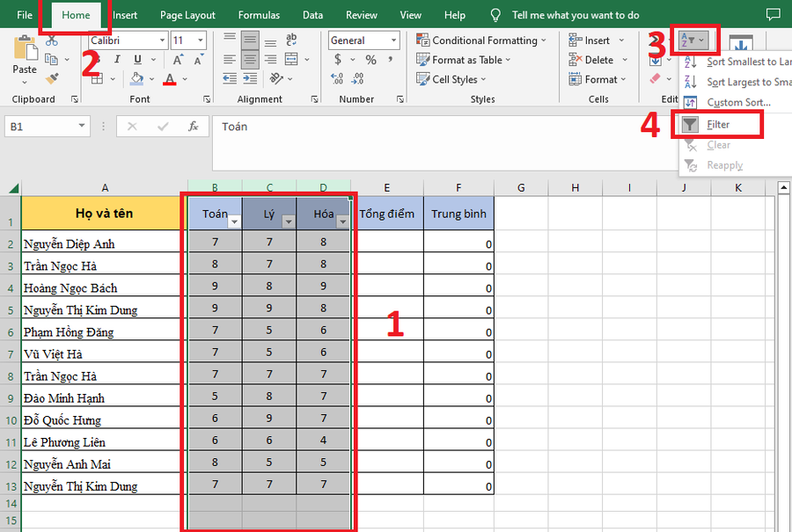
Task: Click the Decrease Decimal icon
Action: pyautogui.click(x=357, y=79)
